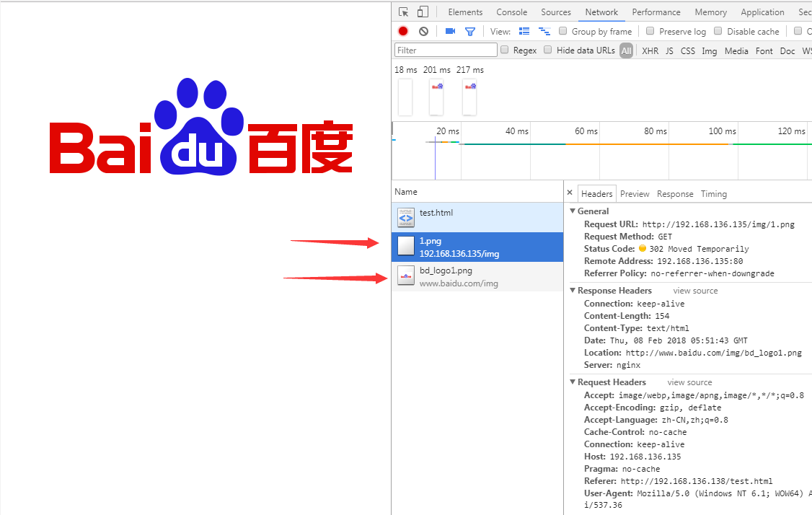
Task: Open the Sources tab
Action: point(556,12)
